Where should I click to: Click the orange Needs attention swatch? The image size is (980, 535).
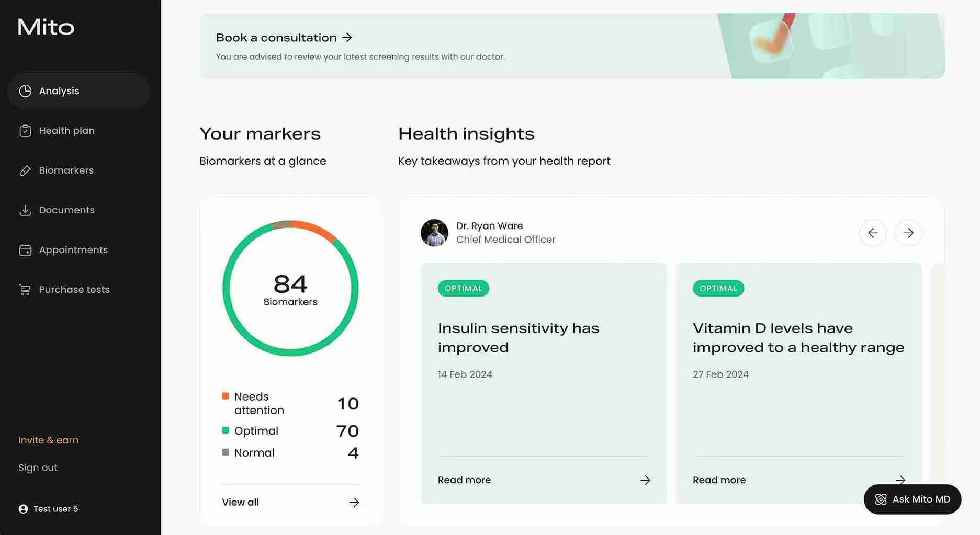[x=226, y=396]
